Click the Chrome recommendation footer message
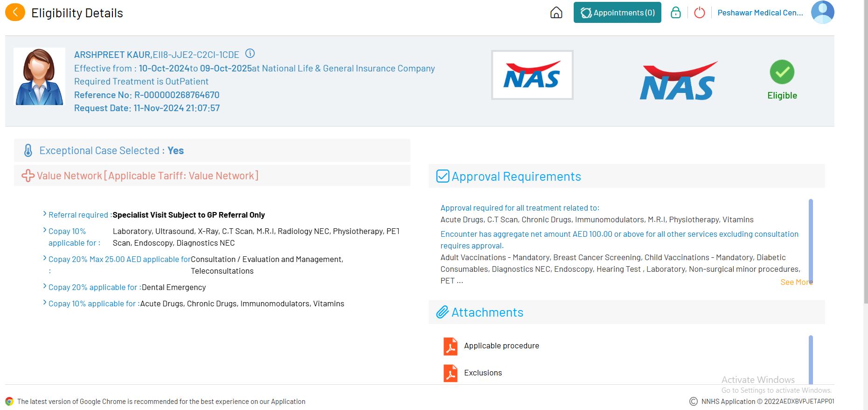This screenshot has width=868, height=410. tap(161, 401)
